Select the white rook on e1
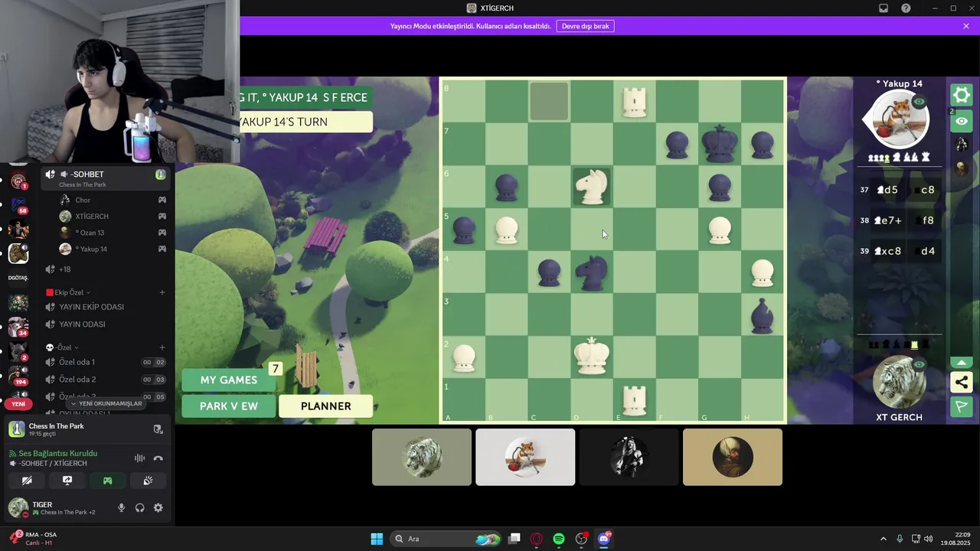Image resolution: width=980 pixels, height=551 pixels. pos(635,399)
